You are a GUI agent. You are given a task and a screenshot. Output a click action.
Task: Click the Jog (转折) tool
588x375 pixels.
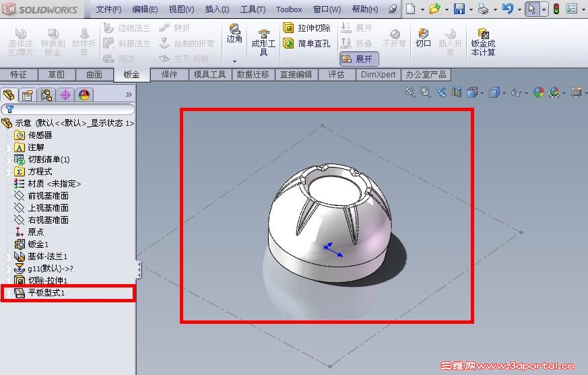pos(174,28)
